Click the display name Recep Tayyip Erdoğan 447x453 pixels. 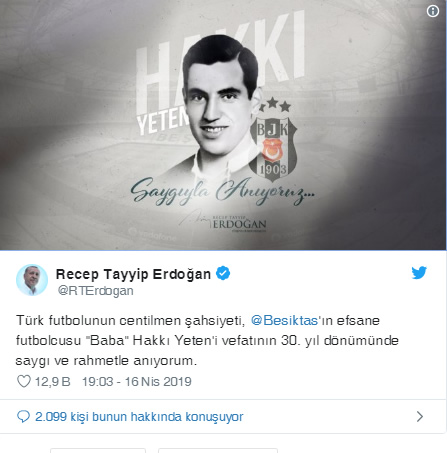click(133, 274)
